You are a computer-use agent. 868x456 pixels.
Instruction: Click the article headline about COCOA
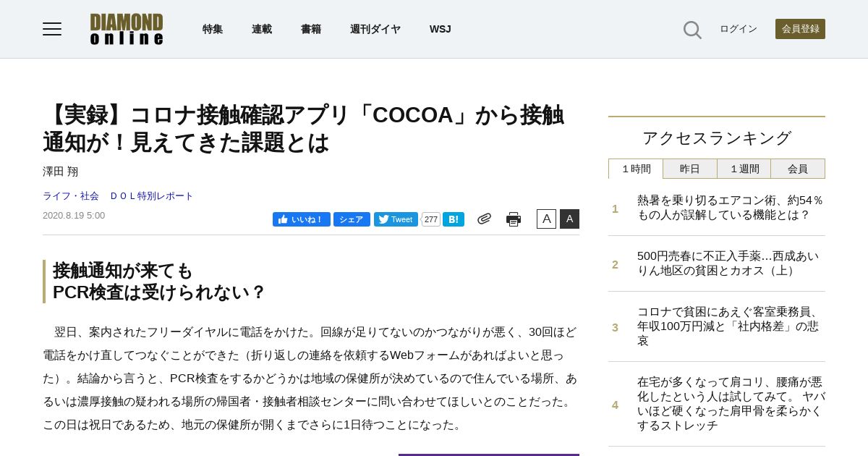pyautogui.click(x=304, y=129)
